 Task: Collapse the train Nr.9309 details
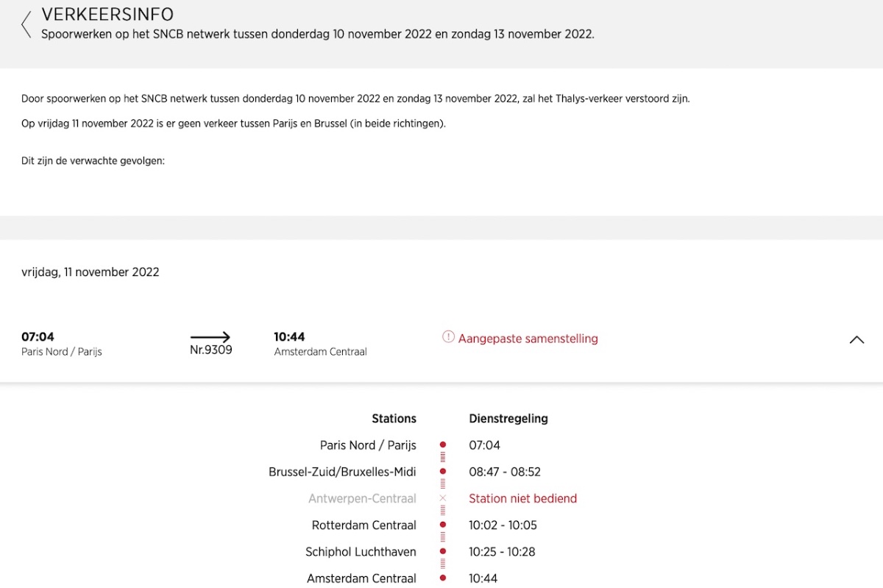click(x=857, y=339)
